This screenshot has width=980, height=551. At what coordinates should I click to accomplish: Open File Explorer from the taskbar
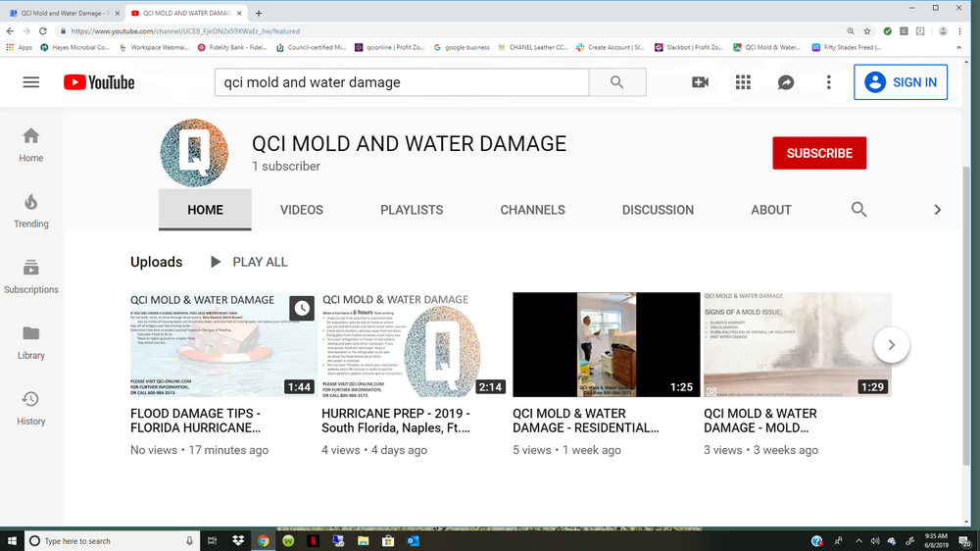click(x=364, y=541)
